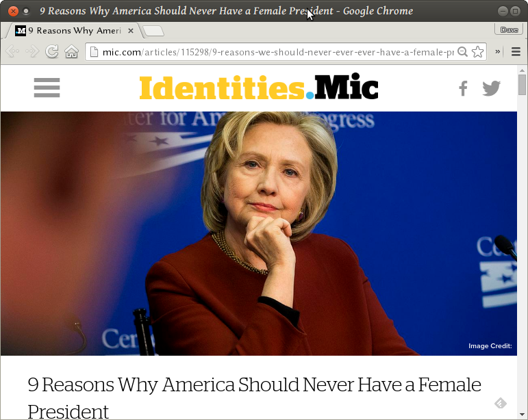Open the Mic site hamburger menu
This screenshot has width=528, height=420.
(47, 88)
